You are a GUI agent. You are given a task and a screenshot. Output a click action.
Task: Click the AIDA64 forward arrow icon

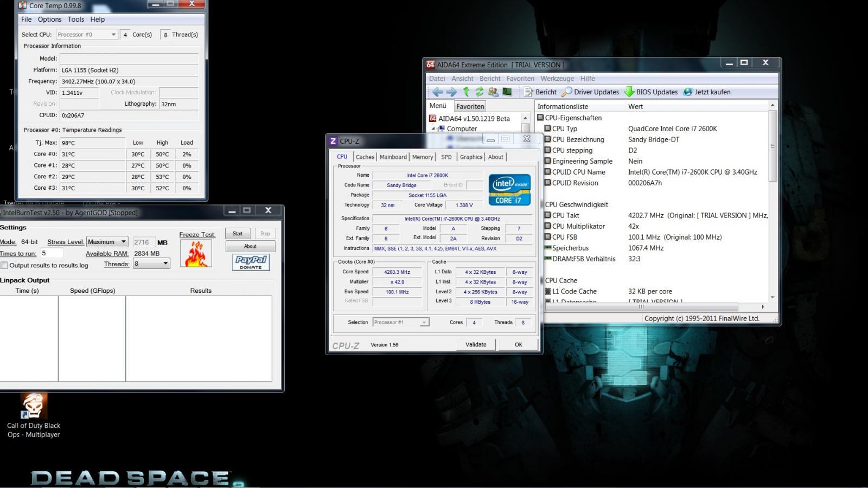451,92
